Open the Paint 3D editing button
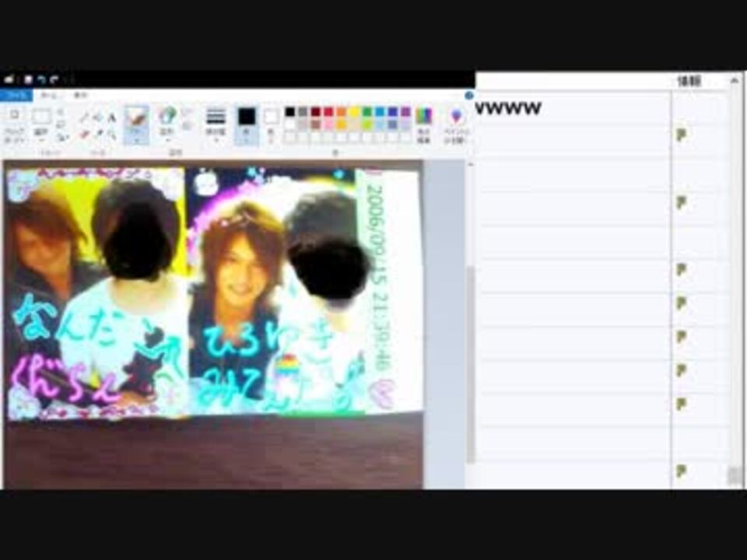This screenshot has width=747, height=560. click(457, 125)
